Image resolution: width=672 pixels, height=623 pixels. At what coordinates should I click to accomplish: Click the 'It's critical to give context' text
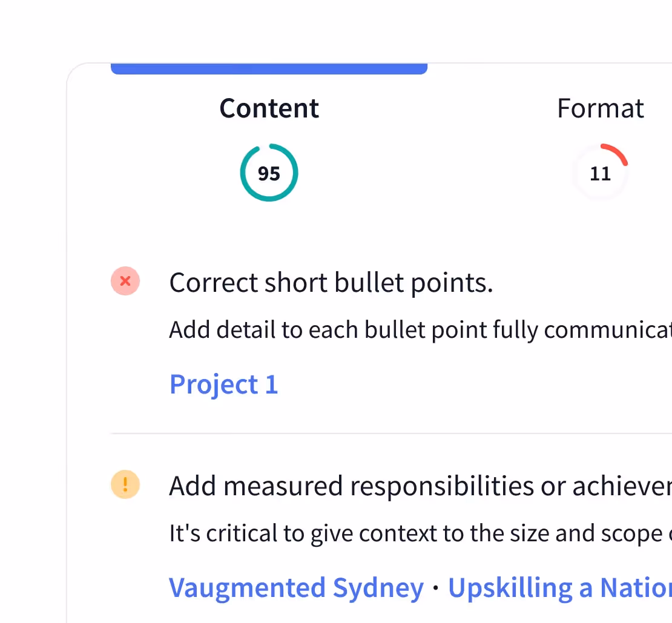(420, 534)
